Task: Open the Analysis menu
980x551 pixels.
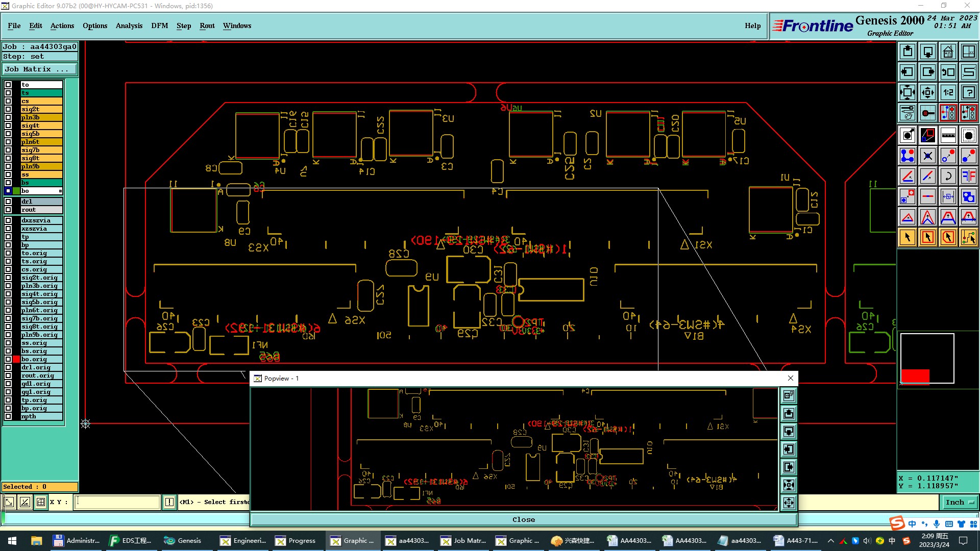Action: click(x=129, y=26)
